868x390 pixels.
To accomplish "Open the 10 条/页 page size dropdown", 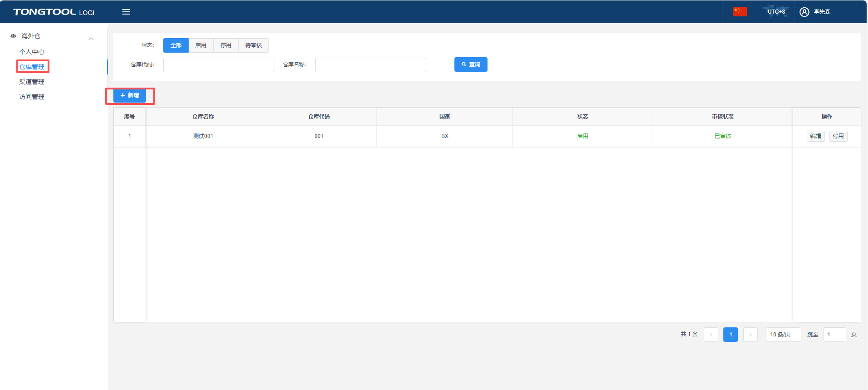I will [783, 335].
